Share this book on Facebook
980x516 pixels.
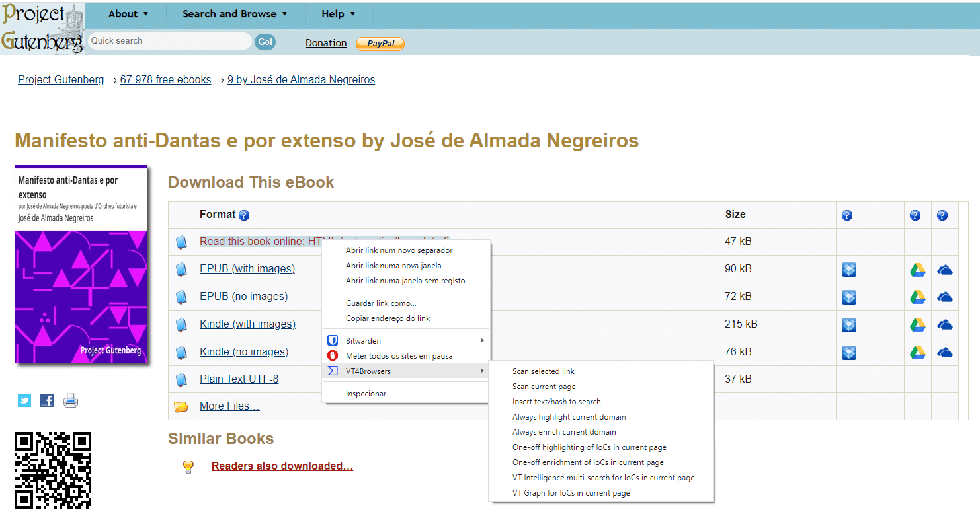[x=47, y=400]
